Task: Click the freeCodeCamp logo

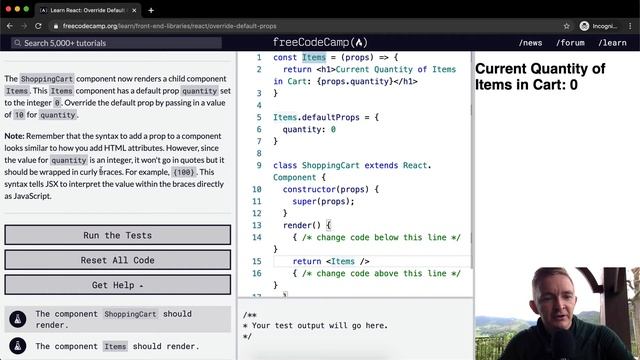Action: [x=320, y=42]
